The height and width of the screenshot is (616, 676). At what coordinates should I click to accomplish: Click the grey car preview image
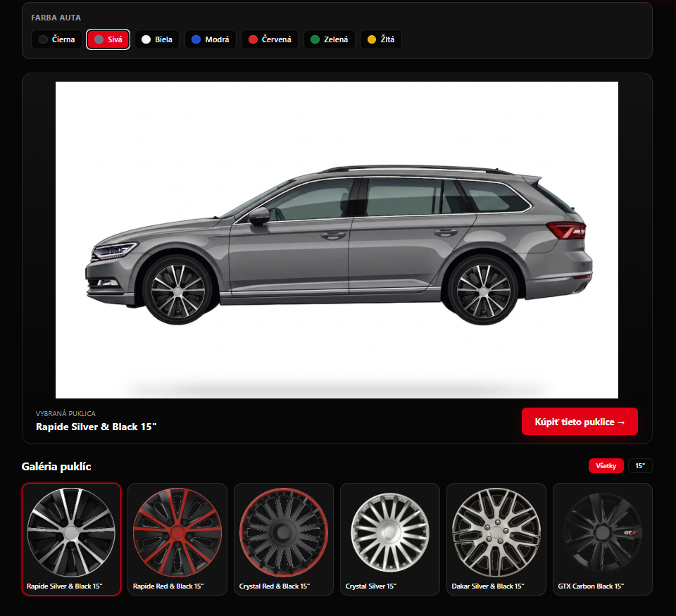pos(337,239)
